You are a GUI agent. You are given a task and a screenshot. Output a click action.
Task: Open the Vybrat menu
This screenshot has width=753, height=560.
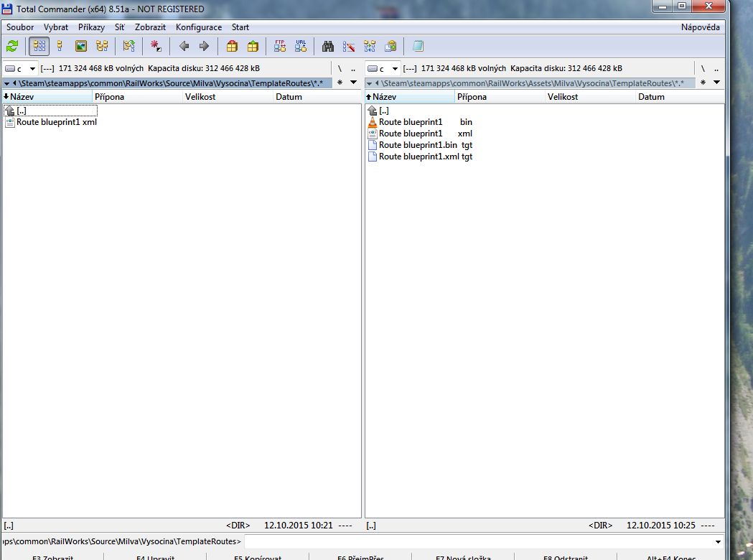[56, 27]
